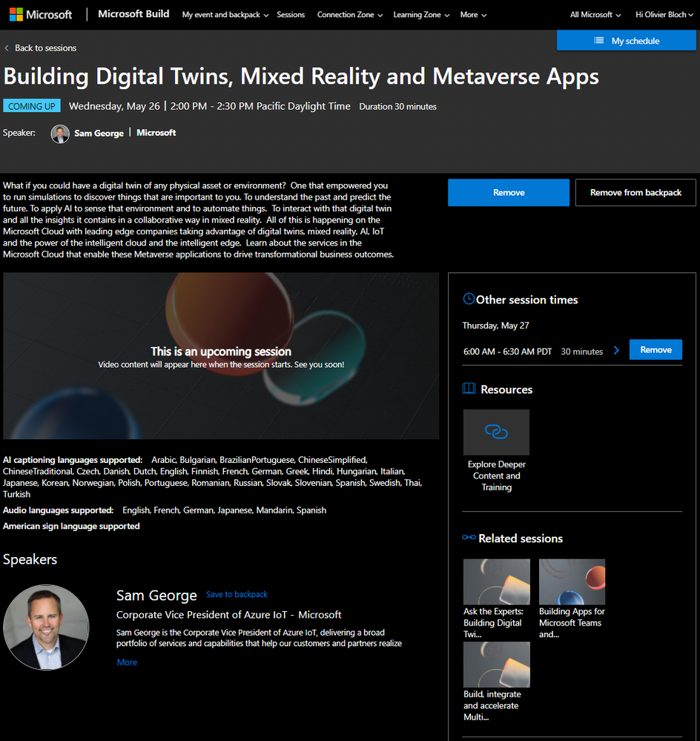Click the Thursday, May 27 date
The height and width of the screenshot is (741, 700).
point(495,326)
